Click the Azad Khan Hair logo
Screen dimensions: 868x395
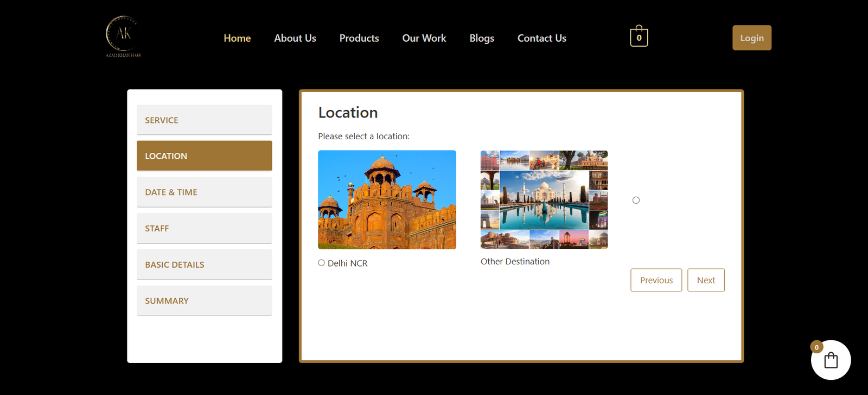pos(123,37)
